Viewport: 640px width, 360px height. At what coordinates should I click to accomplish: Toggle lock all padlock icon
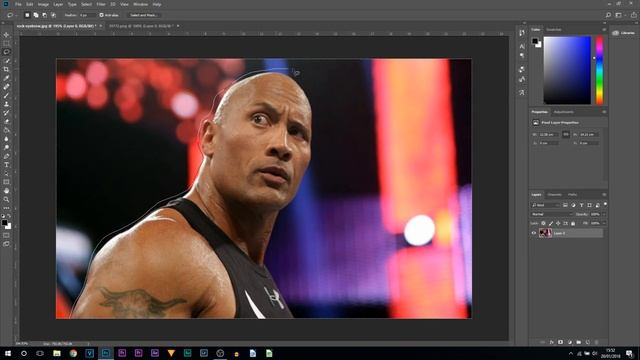click(x=573, y=223)
